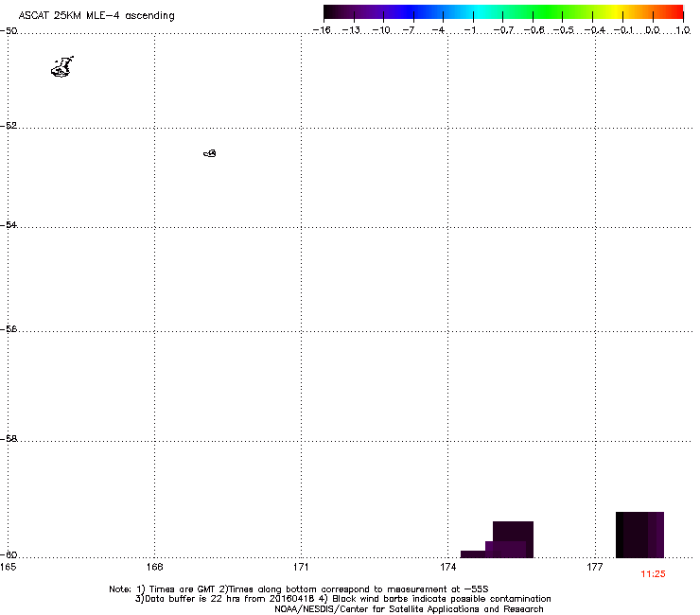The width and height of the screenshot is (700, 615).
Task: Select the -7 label on the color scale
Action: tap(408, 30)
